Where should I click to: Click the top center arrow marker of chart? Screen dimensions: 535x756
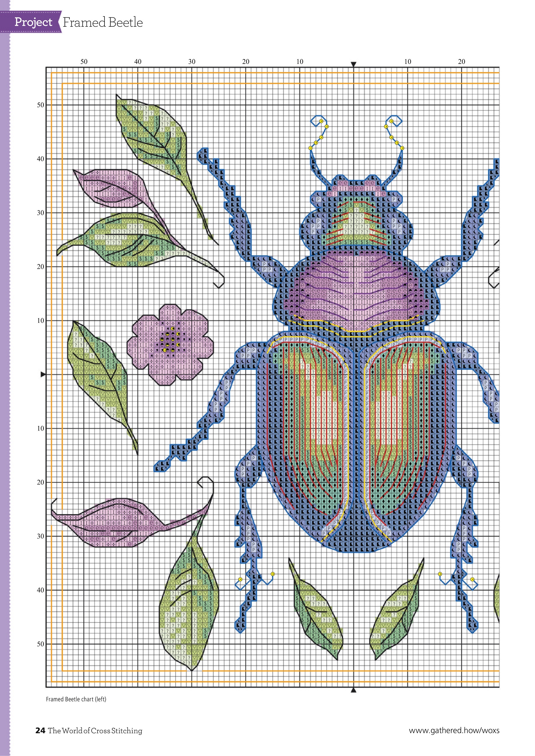353,64
